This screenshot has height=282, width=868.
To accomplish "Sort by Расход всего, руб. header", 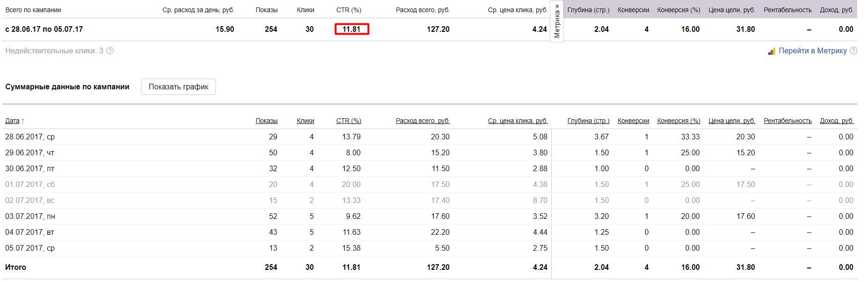I will click(x=423, y=121).
